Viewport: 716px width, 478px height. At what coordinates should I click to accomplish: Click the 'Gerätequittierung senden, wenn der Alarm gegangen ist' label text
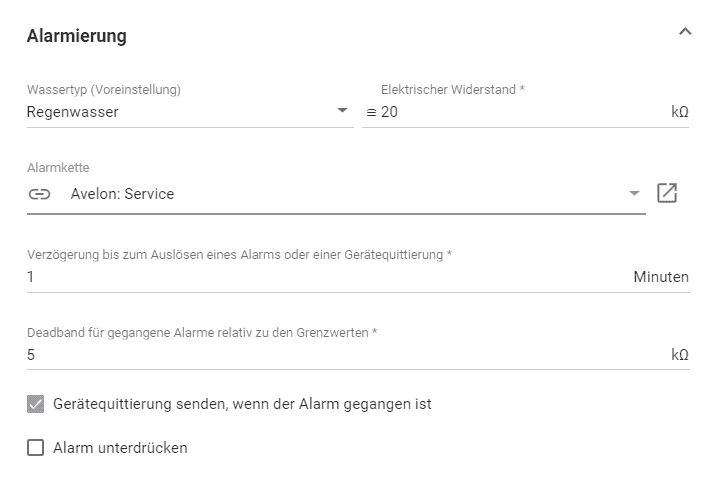(x=242, y=404)
